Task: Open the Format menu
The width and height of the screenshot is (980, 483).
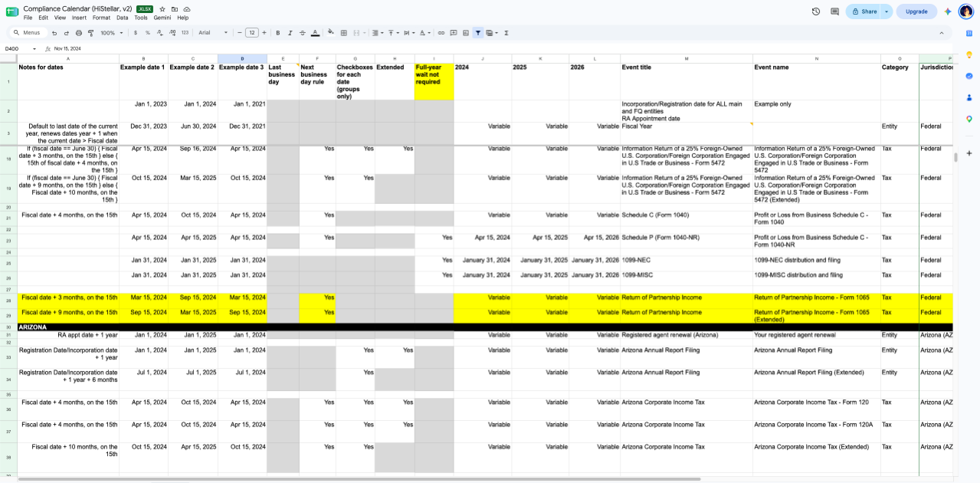Action: tap(101, 18)
